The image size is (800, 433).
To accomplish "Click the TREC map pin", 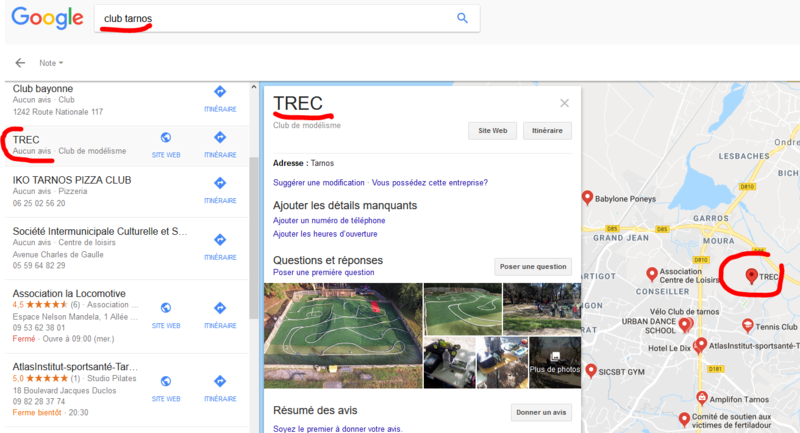I will [x=751, y=276].
